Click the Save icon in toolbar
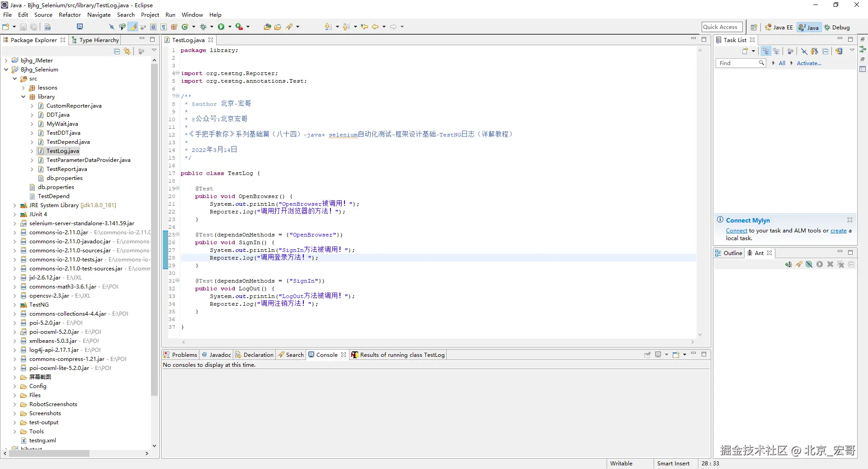The height and width of the screenshot is (469, 868). 24,27
